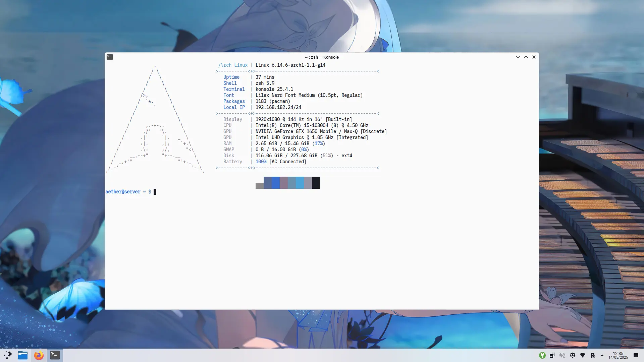644x362 pixels.
Task: Click the muted volume tray icon
Action: tap(562, 355)
